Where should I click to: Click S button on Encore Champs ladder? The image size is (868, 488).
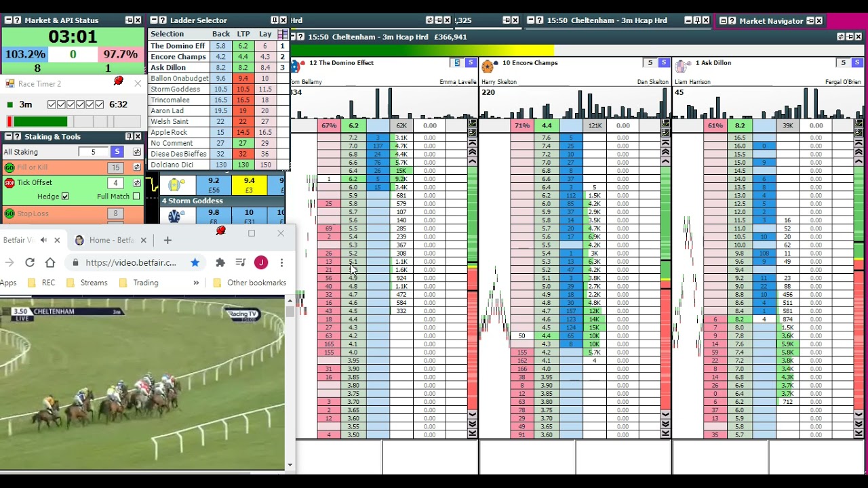pos(664,63)
